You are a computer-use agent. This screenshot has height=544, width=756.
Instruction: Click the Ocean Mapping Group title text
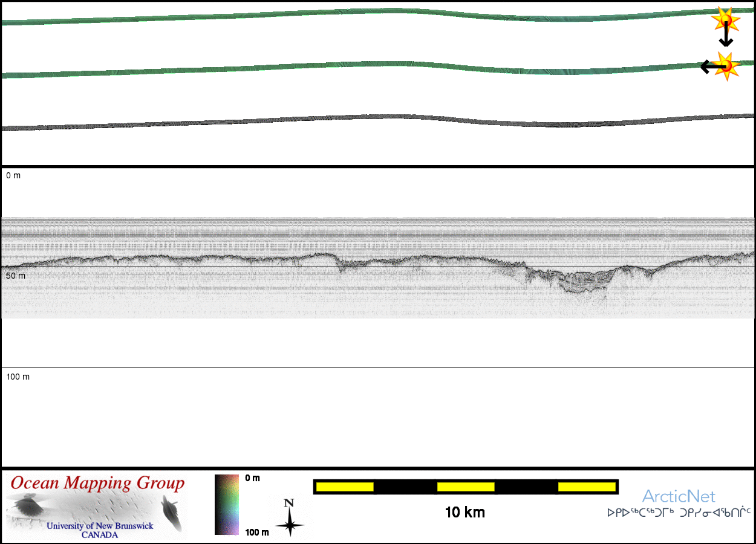click(97, 484)
